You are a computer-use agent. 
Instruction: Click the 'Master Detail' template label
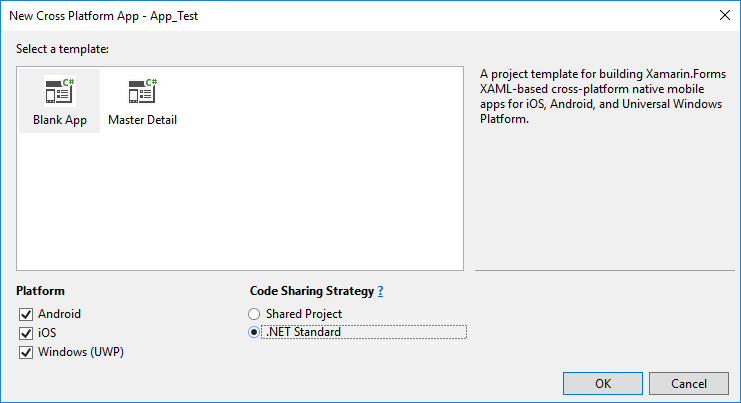click(142, 120)
